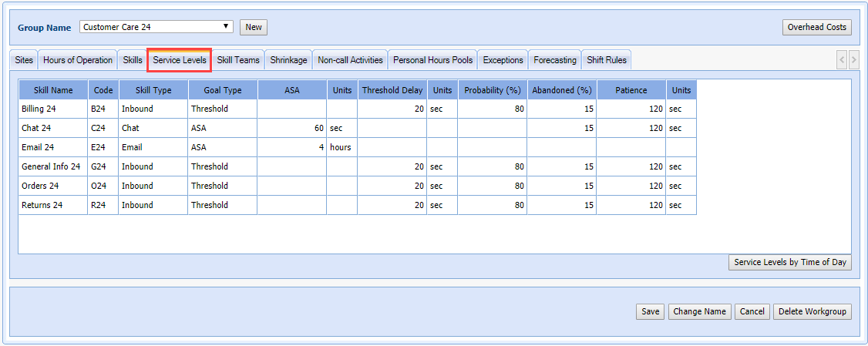Switch to the Sites tab
The width and height of the screenshot is (868, 346).
point(24,60)
